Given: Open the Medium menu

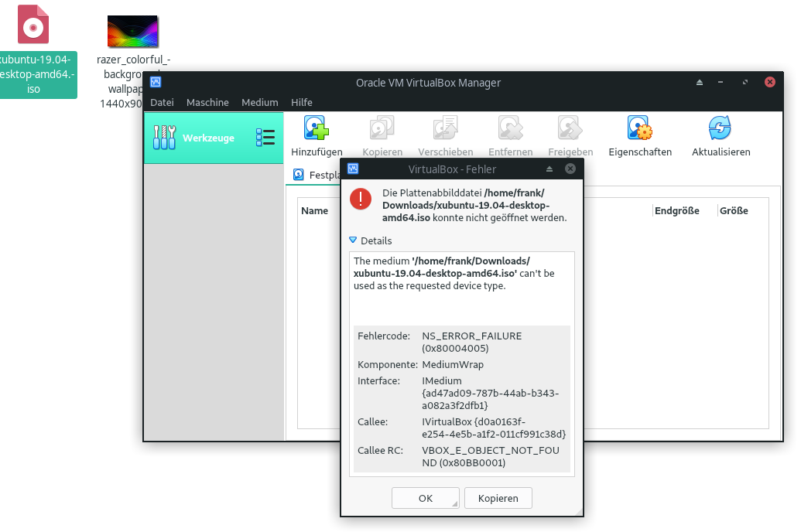Looking at the screenshot, I should point(259,102).
